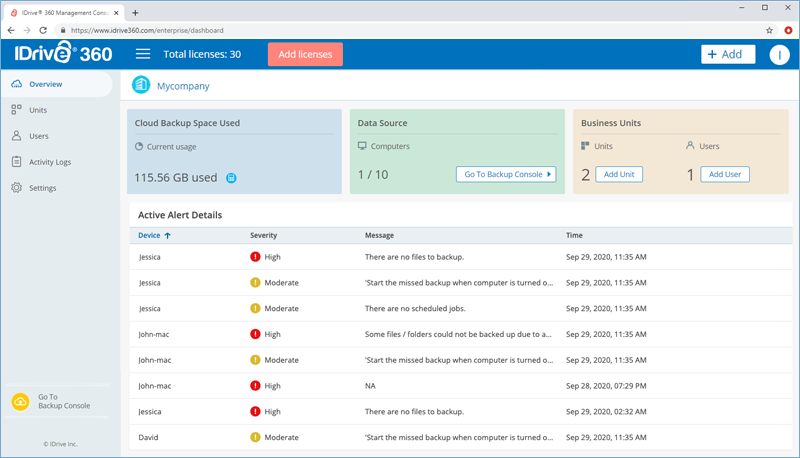This screenshot has height=458, width=800.
Task: Click 'There are no scheduled jobs.' message
Action: (415, 309)
